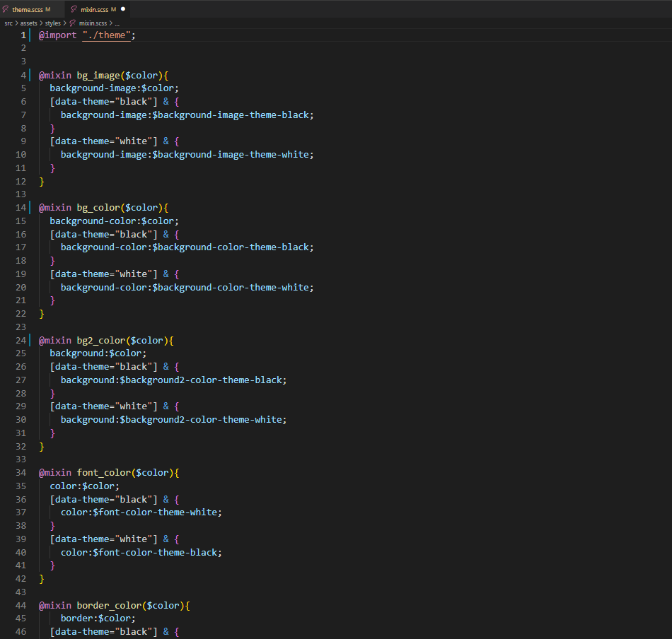Click "[data-theme="white"] & {" on line 9

click(x=115, y=141)
